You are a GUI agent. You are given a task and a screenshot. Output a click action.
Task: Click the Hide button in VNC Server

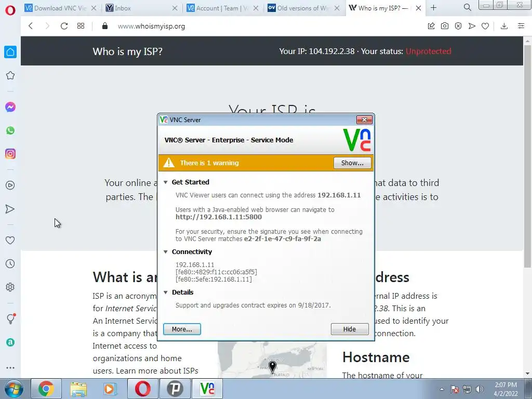350,329
